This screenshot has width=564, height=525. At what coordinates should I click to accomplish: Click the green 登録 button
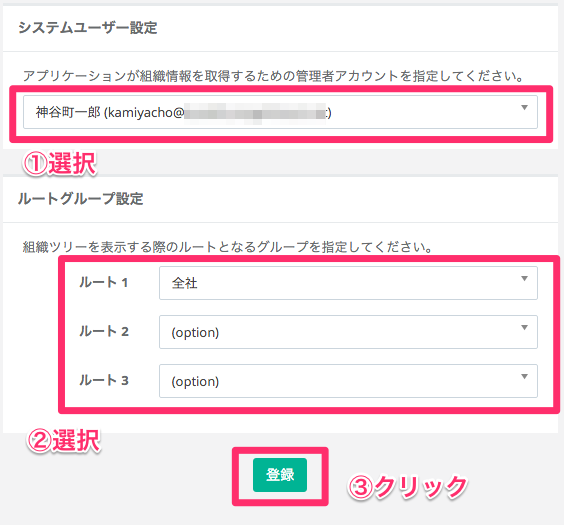tap(280, 475)
